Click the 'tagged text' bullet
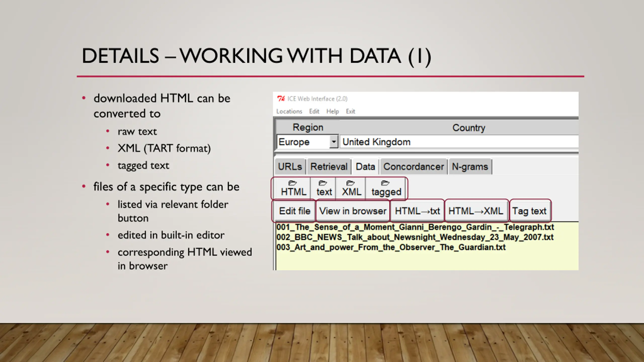This screenshot has width=644, height=362. (143, 166)
